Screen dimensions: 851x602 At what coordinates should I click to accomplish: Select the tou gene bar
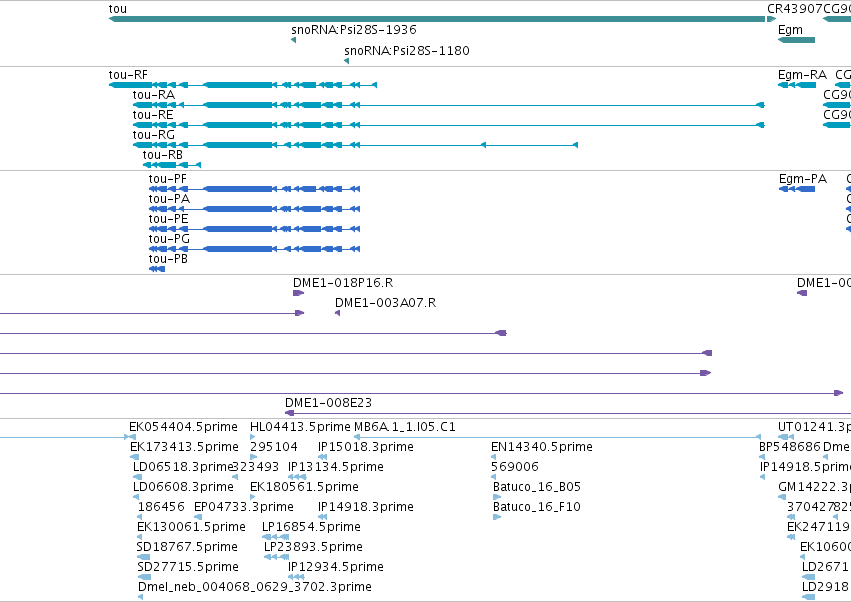coord(437,19)
